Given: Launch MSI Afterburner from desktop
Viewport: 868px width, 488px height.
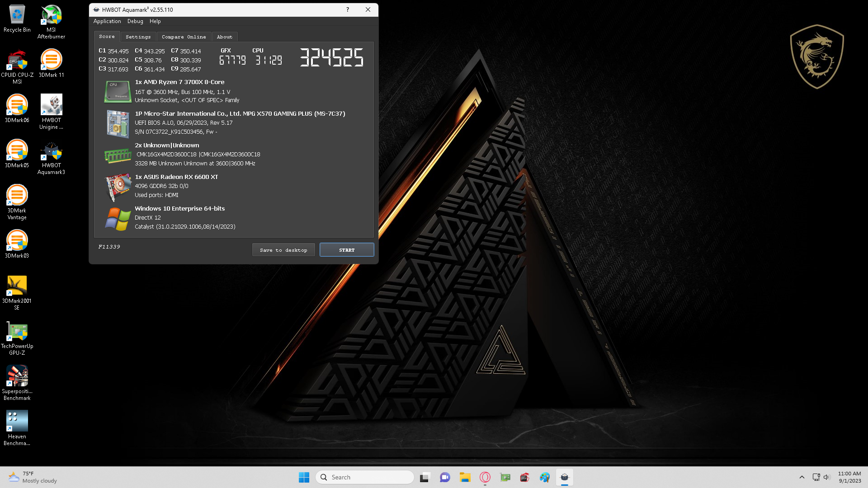Looking at the screenshot, I should 51,22.
